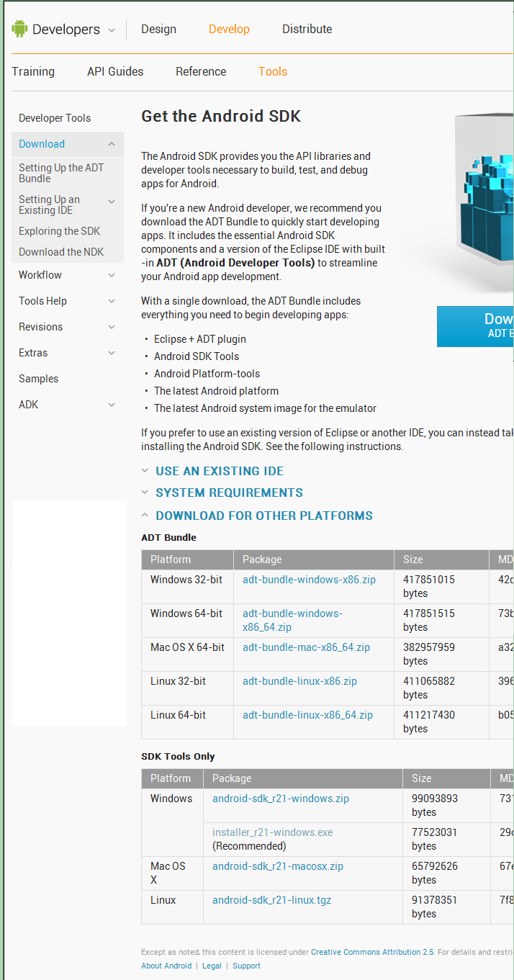
Task: Click Tools Help label in sidebar
Action: click(42, 301)
